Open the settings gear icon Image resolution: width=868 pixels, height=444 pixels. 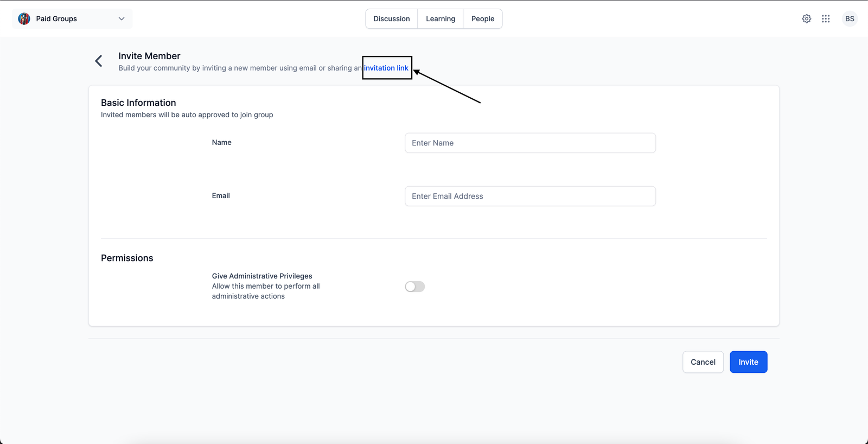point(807,19)
